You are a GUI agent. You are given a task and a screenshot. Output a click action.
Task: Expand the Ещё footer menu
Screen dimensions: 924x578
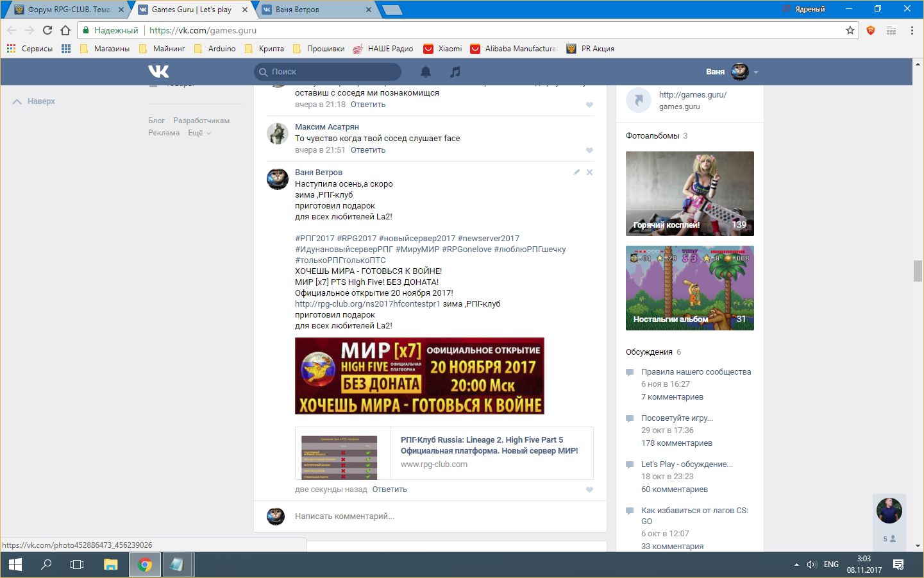click(x=199, y=133)
